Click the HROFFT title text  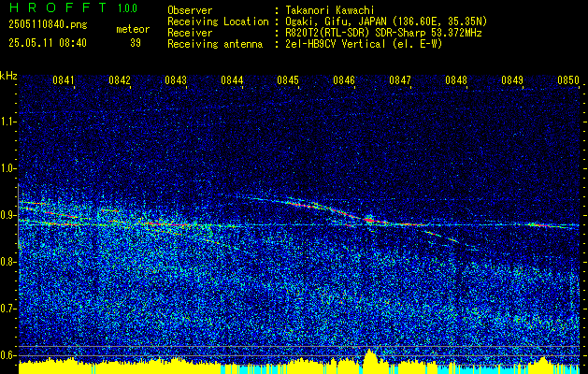(58, 7)
